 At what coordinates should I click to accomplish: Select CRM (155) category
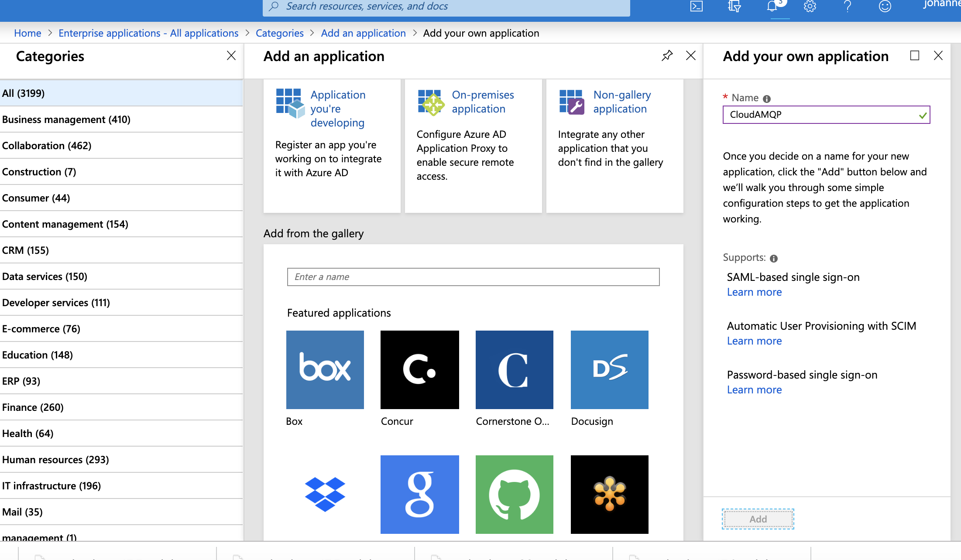121,250
